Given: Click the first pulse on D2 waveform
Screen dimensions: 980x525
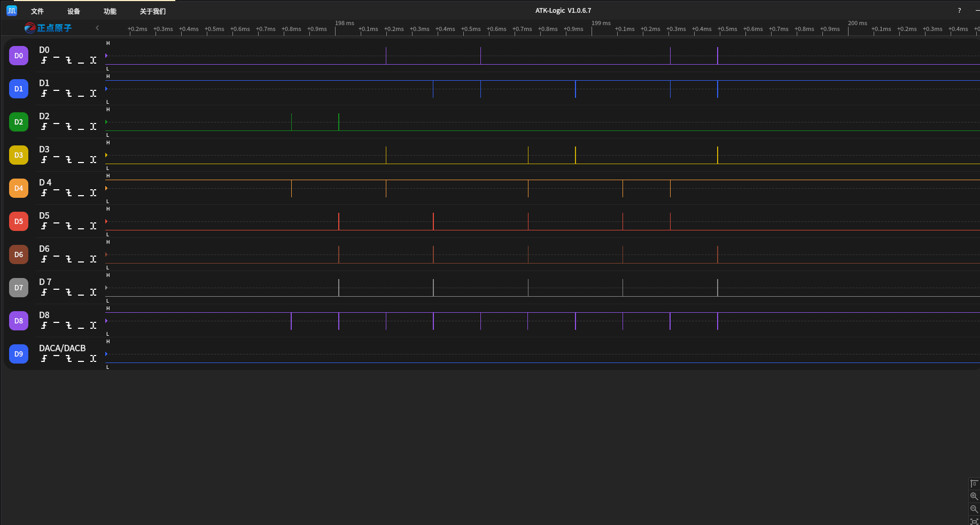Looking at the screenshot, I should [x=291, y=122].
